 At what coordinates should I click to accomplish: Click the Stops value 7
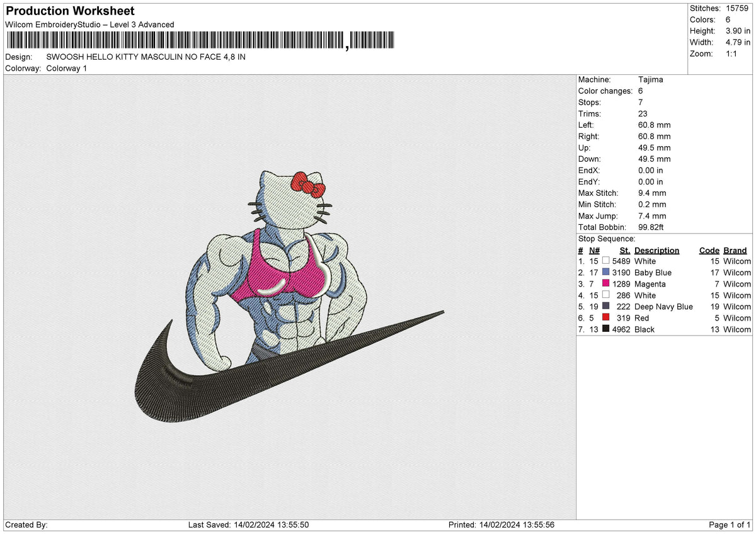click(641, 102)
